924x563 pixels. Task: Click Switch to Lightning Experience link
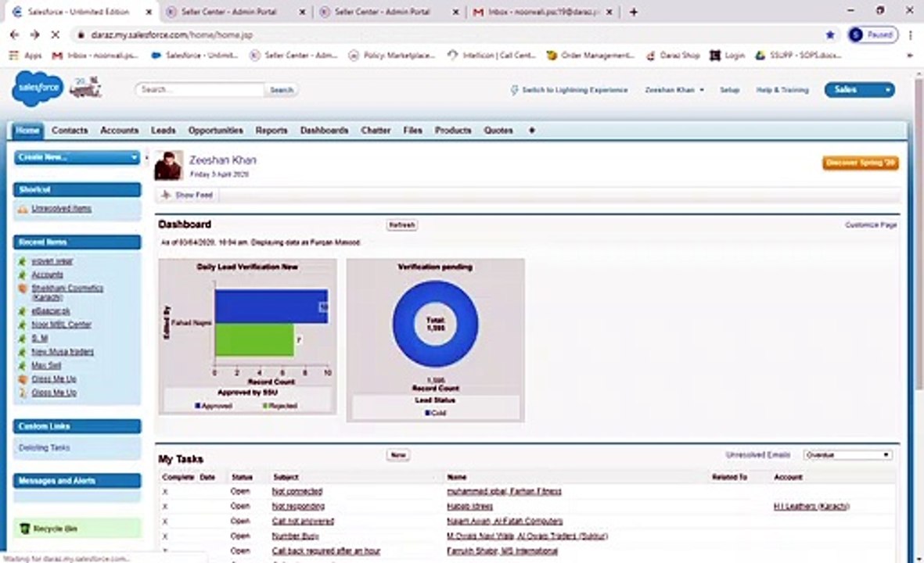pyautogui.click(x=574, y=90)
